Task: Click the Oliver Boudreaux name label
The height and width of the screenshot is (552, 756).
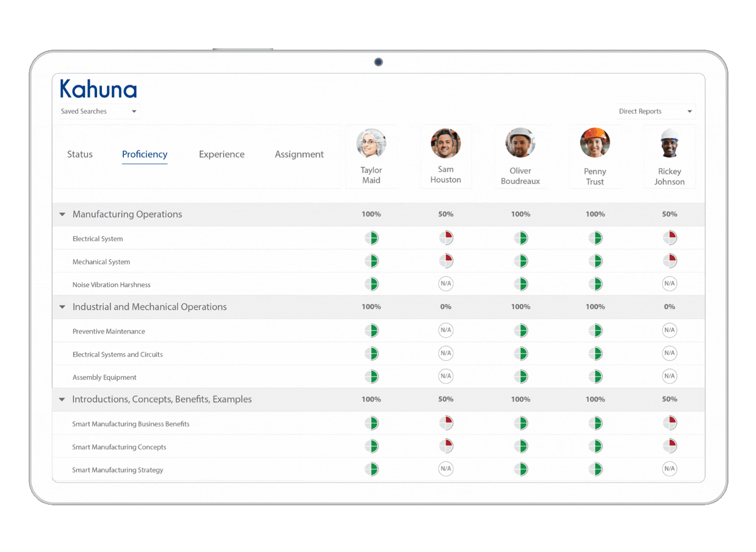Action: coord(520,176)
